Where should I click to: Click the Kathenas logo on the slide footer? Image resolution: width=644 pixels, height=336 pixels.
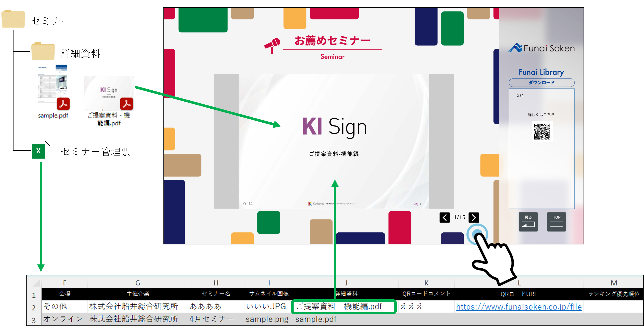tap(316, 204)
